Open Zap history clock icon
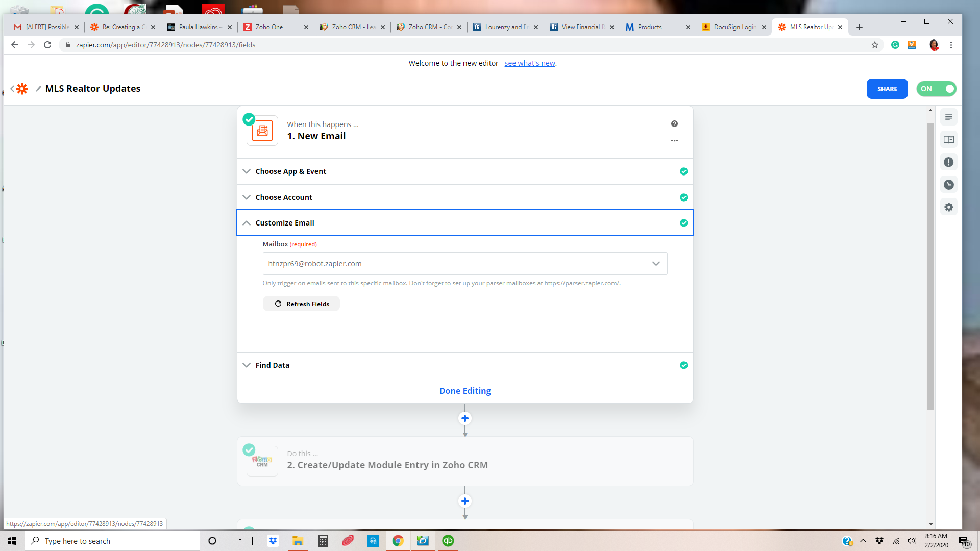The height and width of the screenshot is (551, 980). point(948,185)
